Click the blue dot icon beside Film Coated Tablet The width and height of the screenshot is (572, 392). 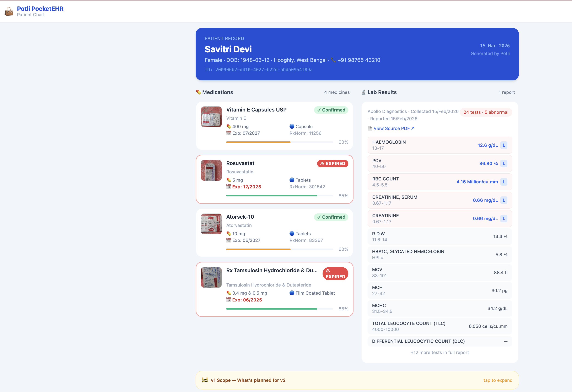[292, 293]
